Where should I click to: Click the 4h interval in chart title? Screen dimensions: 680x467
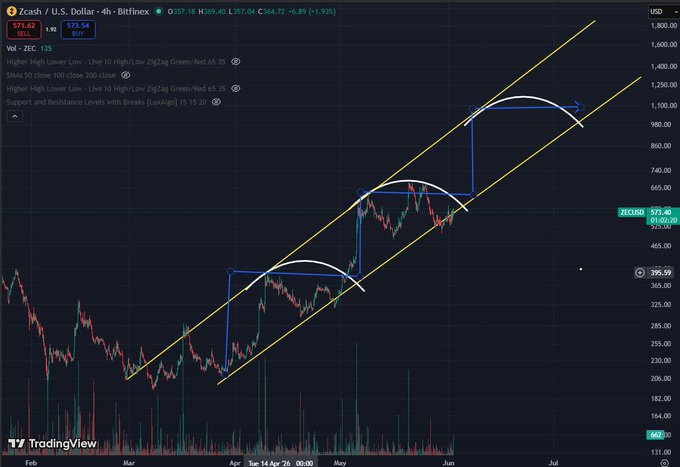point(106,11)
